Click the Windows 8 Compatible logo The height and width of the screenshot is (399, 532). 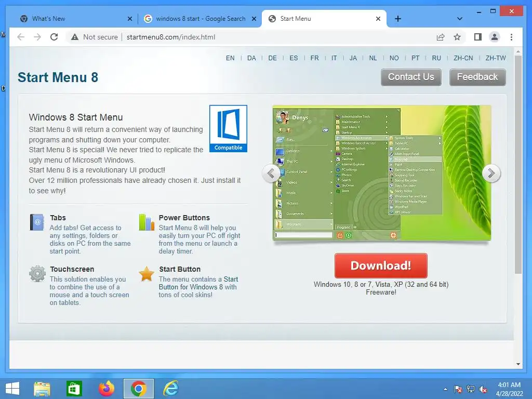click(x=228, y=128)
